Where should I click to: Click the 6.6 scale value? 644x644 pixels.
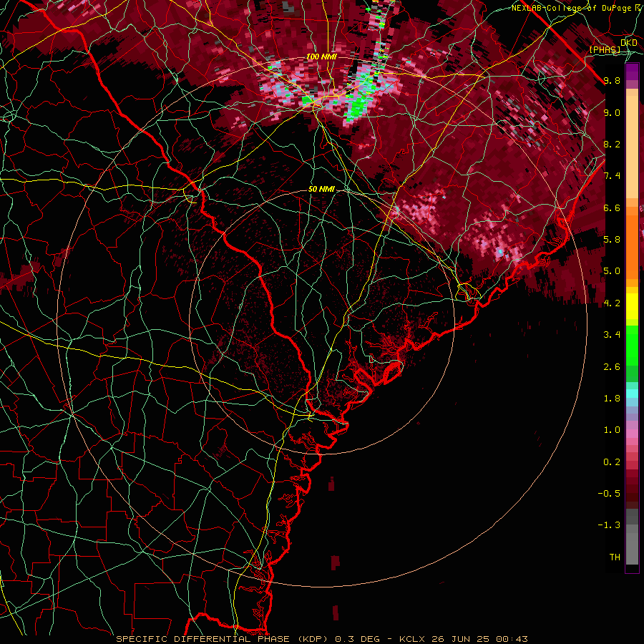(612, 208)
